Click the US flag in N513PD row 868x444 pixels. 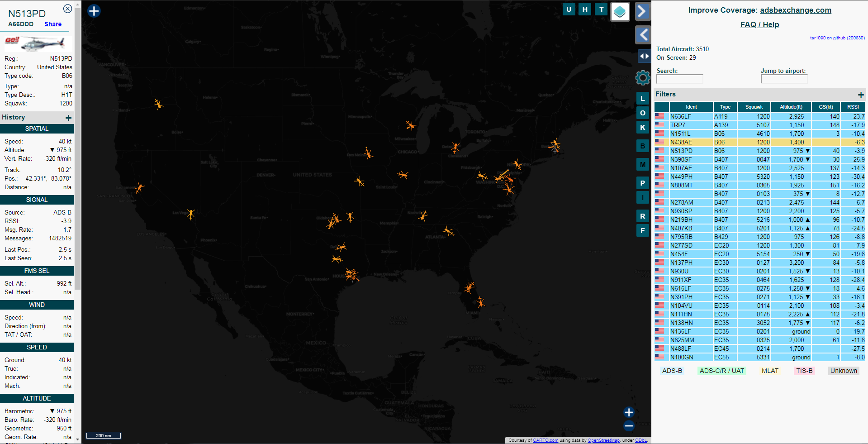coord(659,151)
